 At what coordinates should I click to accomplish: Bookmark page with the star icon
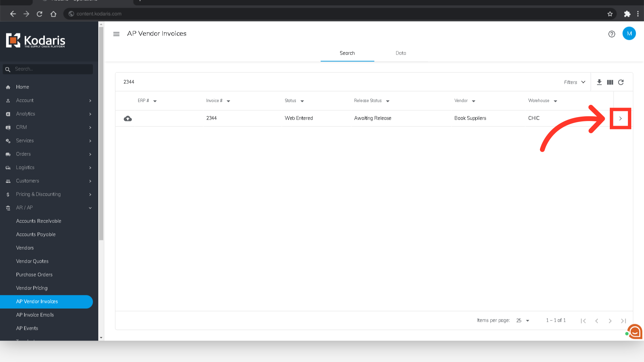[610, 14]
